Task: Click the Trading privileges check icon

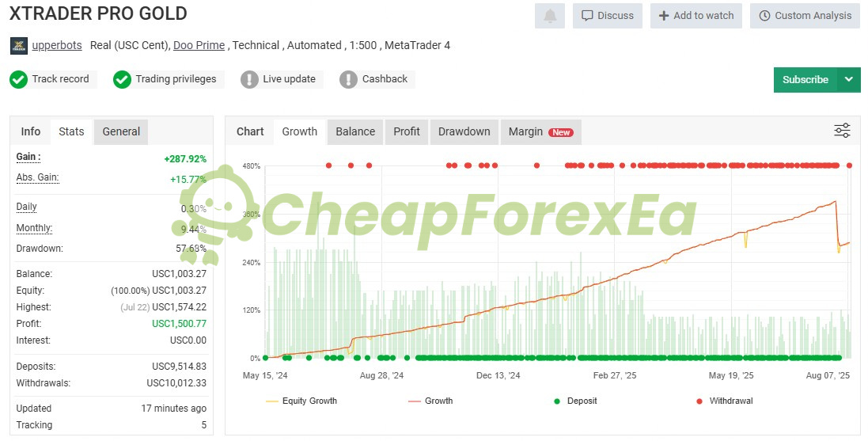Action: click(122, 79)
